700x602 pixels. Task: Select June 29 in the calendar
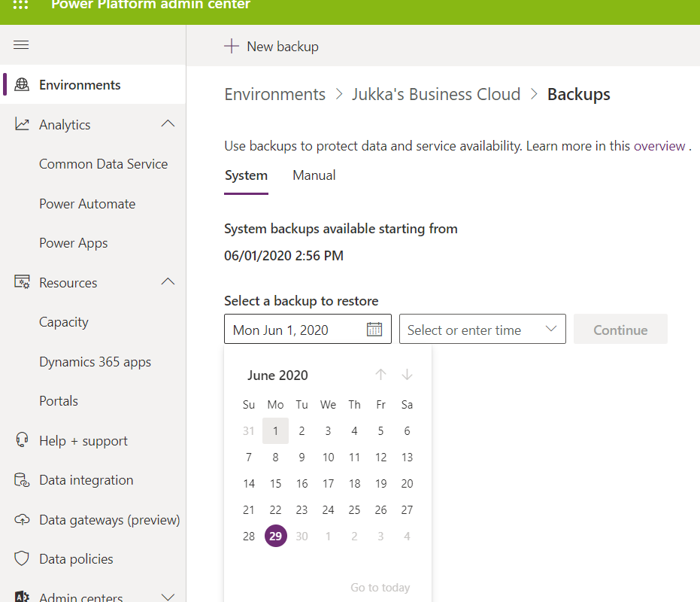tap(275, 536)
